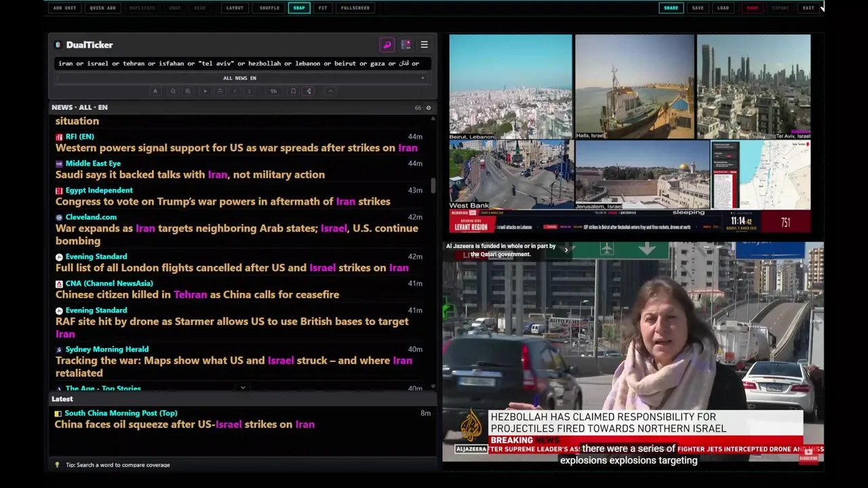This screenshot has width=868, height=488.
Task: Open RAF site hit by drone headline
Action: point(232,327)
